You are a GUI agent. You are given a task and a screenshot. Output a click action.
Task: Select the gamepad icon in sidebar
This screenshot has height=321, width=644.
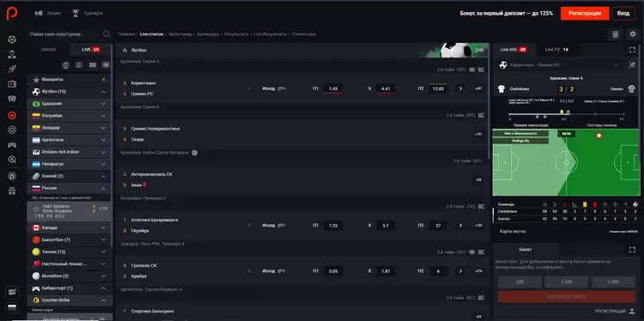[x=12, y=145]
